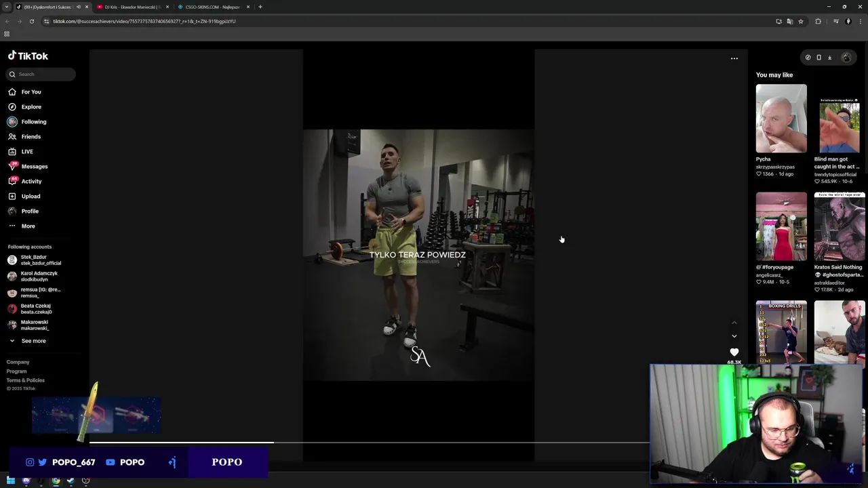The image size is (868, 488).
Task: Open the Profile page
Action: point(24,211)
